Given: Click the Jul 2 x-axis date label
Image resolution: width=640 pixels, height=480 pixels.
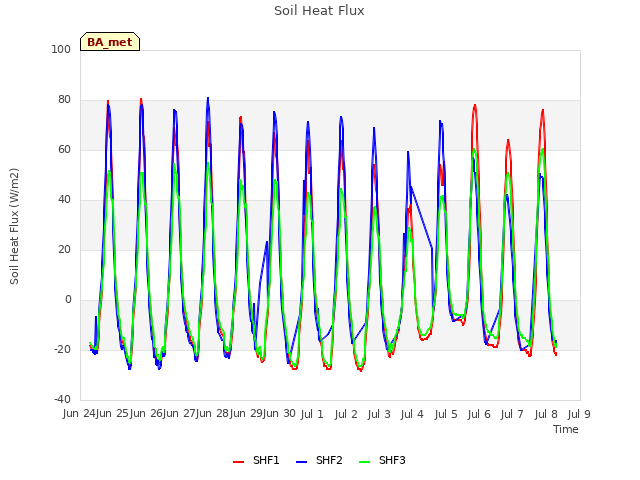Looking at the screenshot, I should click(346, 414).
